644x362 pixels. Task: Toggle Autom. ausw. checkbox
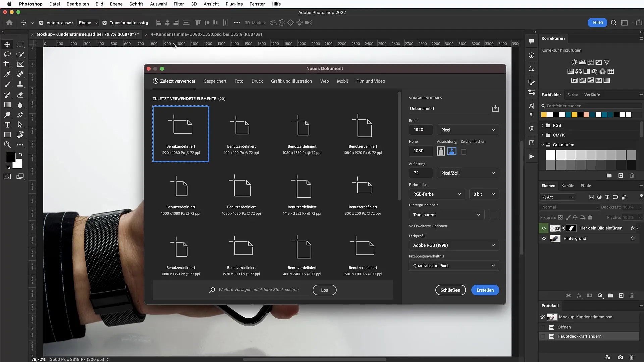(41, 23)
